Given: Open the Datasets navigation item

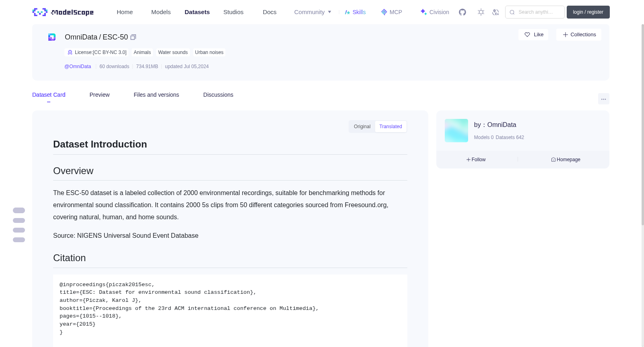Looking at the screenshot, I should [197, 12].
